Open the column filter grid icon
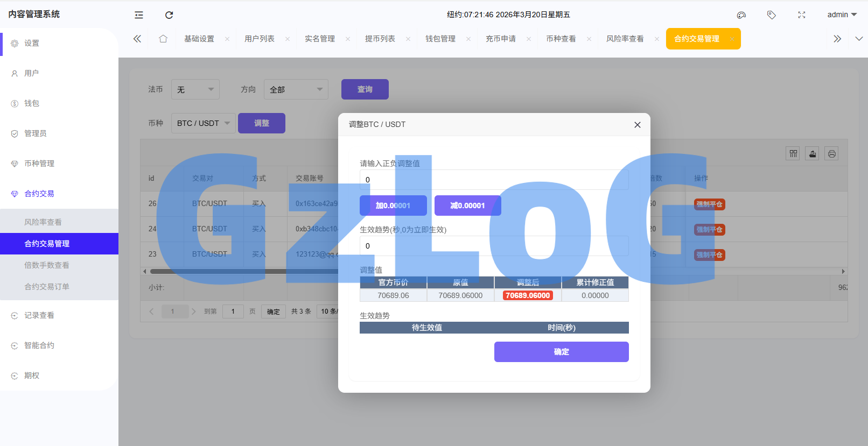This screenshot has height=446, width=868. [x=793, y=154]
